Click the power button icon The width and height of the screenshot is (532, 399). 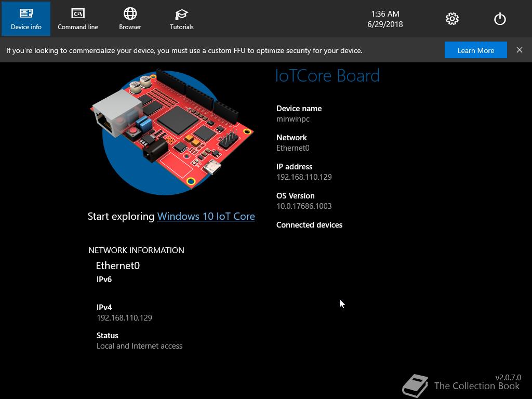pos(500,19)
